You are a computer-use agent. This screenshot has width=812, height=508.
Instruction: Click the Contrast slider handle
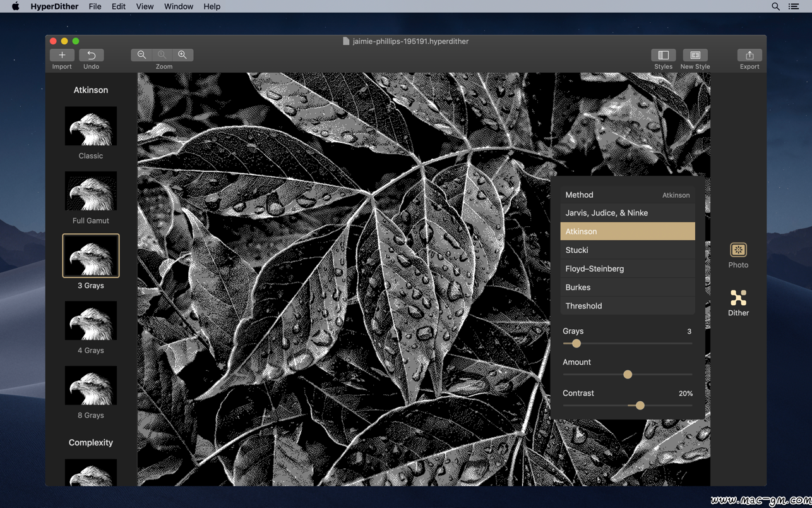[640, 406]
